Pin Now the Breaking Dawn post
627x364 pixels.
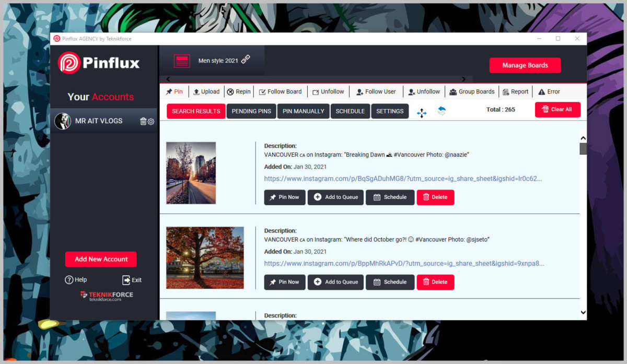point(285,197)
